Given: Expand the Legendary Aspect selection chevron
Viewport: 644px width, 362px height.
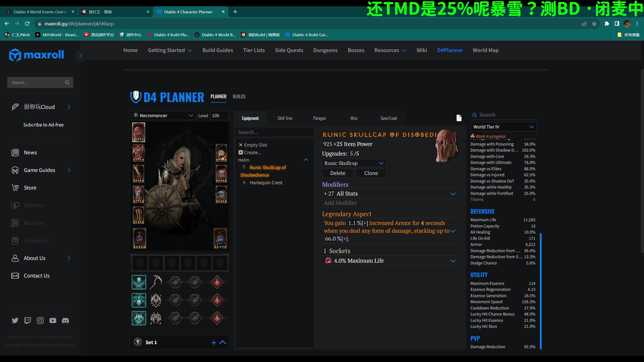Looking at the screenshot, I should pos(453,231).
